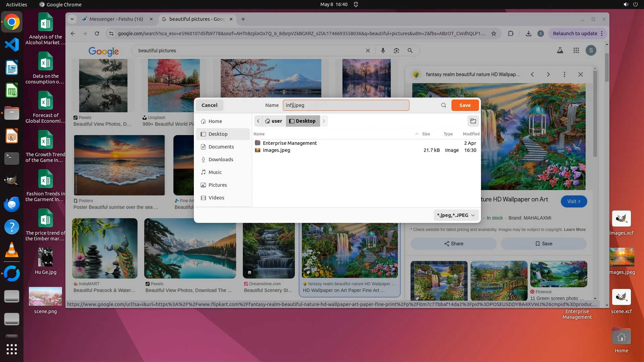Open Chrome extensions puzzle icon
The image size is (644, 362).
pos(511,34)
